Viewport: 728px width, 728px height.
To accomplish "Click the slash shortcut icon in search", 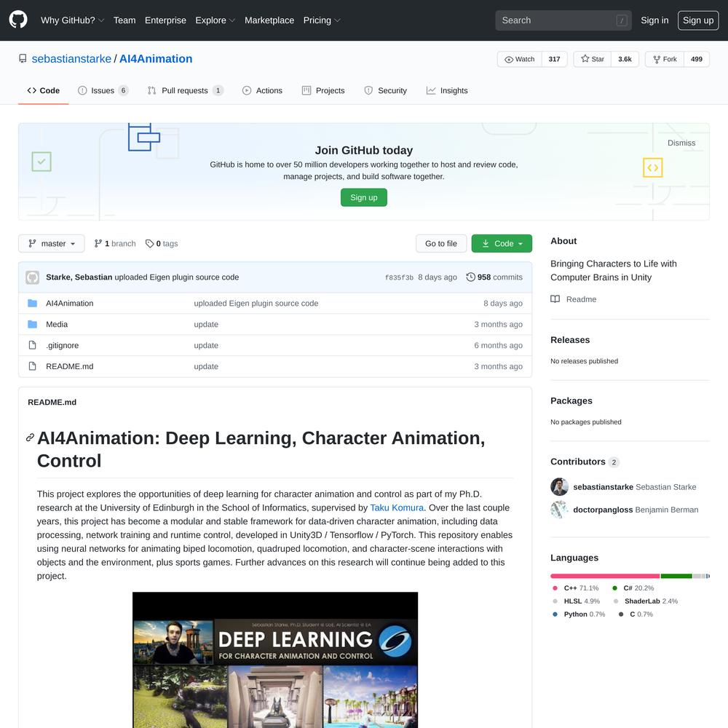I will pyautogui.click(x=622, y=20).
